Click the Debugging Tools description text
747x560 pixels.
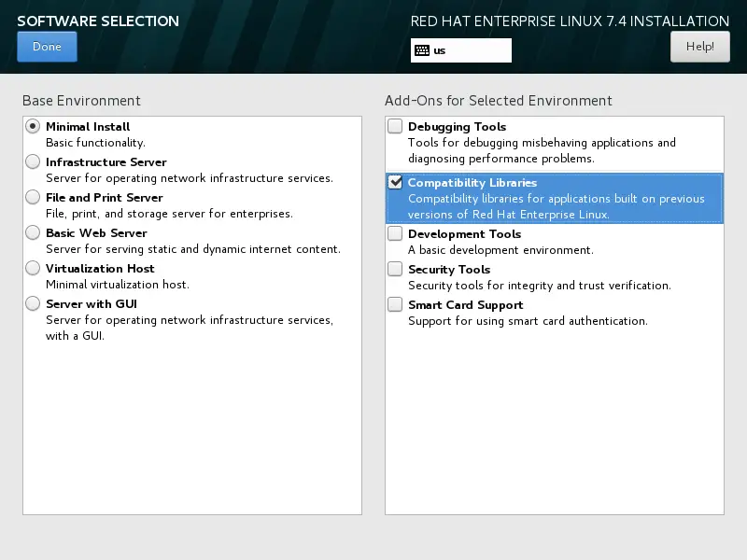click(542, 150)
